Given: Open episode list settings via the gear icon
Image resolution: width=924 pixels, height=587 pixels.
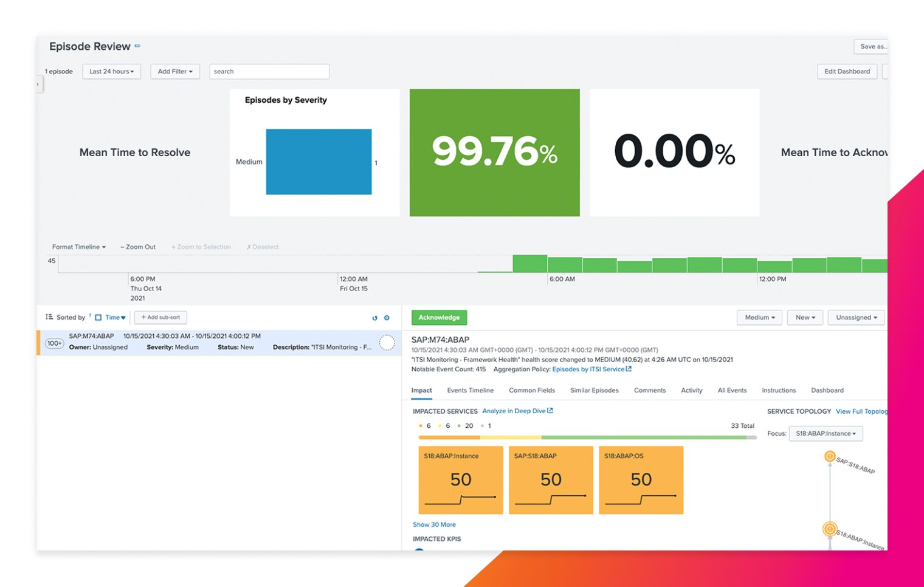Looking at the screenshot, I should tap(387, 317).
